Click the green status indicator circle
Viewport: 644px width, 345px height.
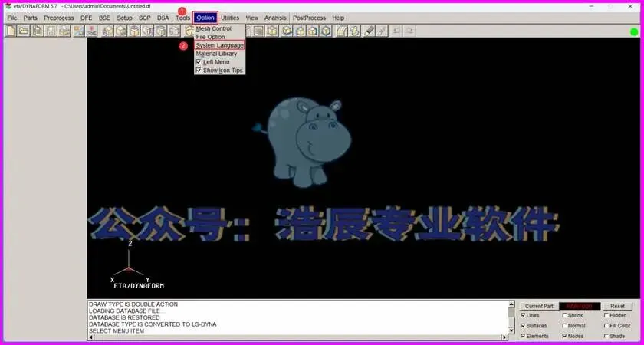(634, 31)
